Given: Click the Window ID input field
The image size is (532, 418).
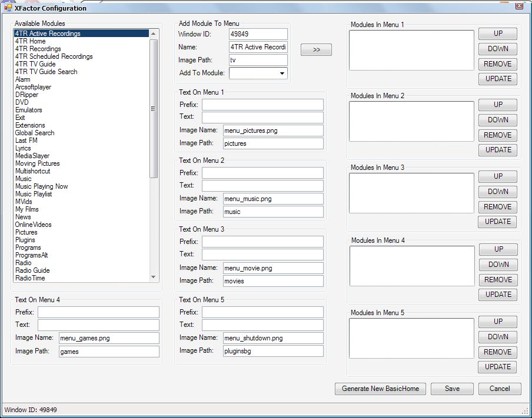Looking at the screenshot, I should click(258, 34).
